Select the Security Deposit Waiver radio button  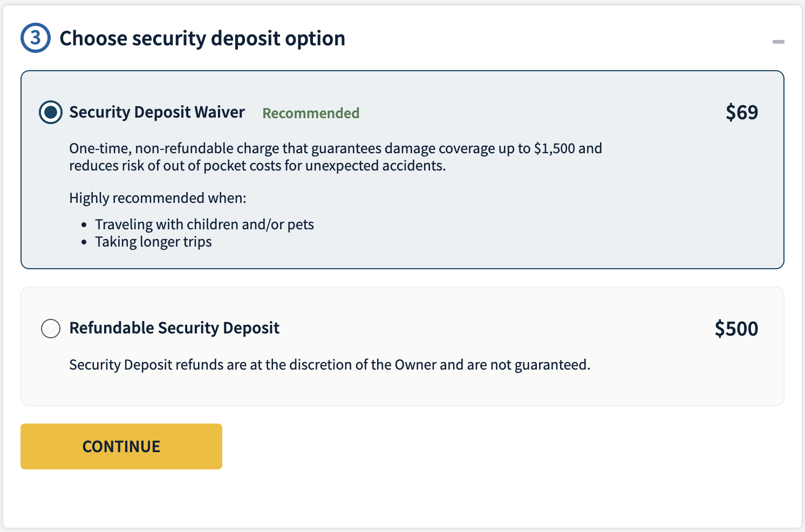pyautogui.click(x=50, y=113)
